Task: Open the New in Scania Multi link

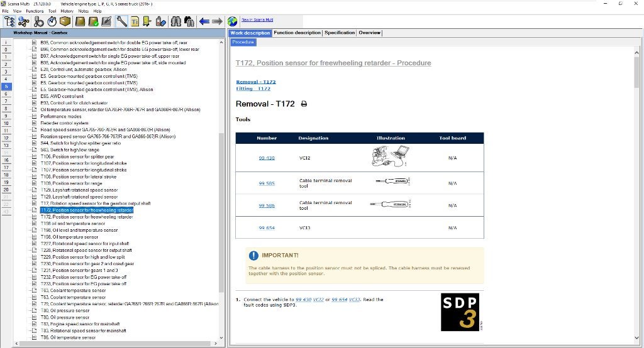Action: pos(257,19)
